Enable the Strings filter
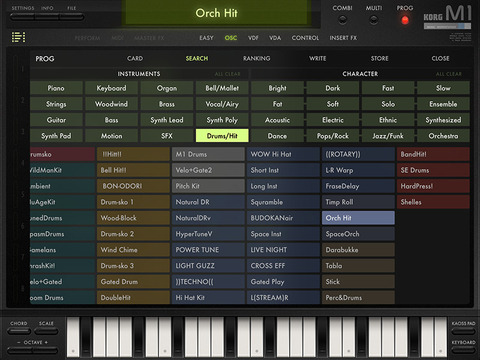Image resolution: width=480 pixels, height=360 pixels. [56, 104]
